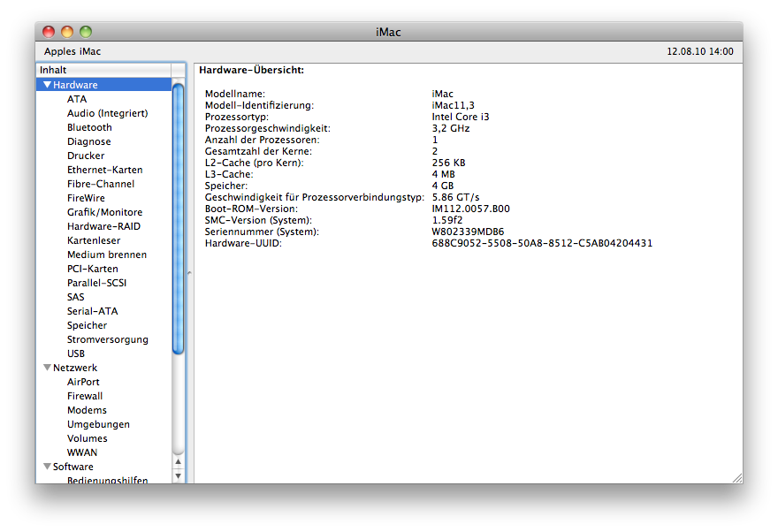Show PCI-Karten information
This screenshot has height=532, width=778.
click(93, 269)
